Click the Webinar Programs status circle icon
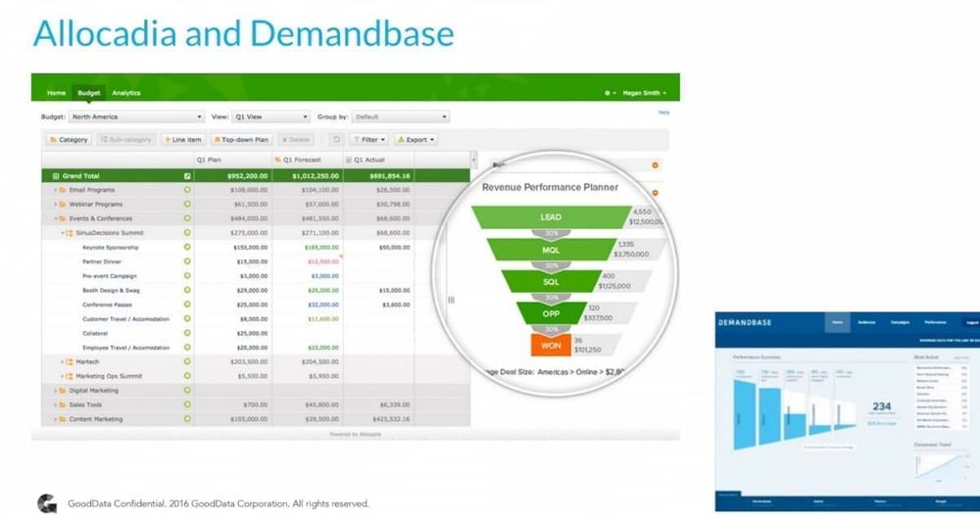 tap(187, 204)
